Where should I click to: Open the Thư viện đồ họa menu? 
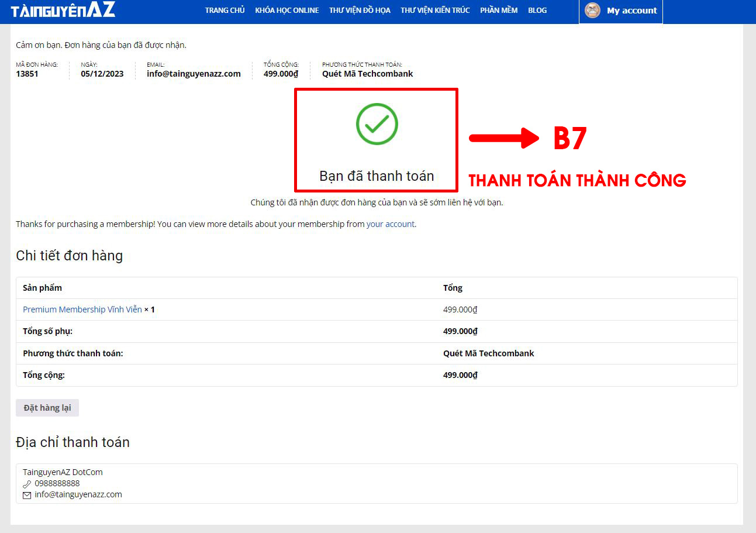pyautogui.click(x=360, y=11)
